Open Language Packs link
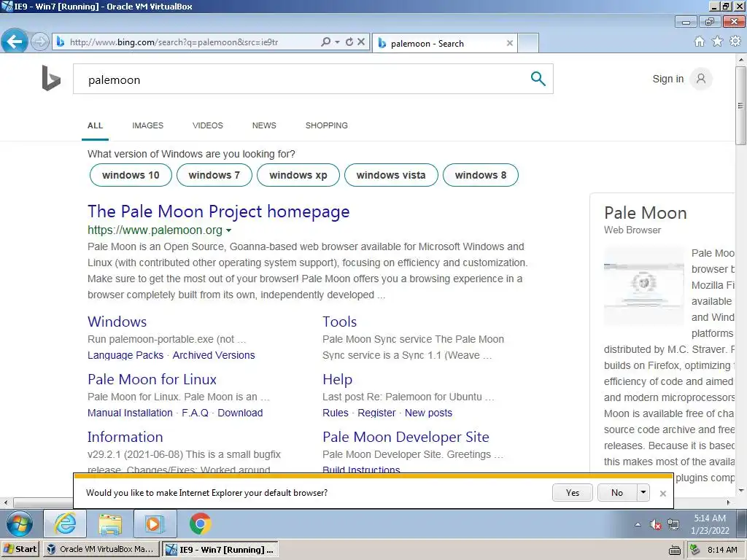Screen dimensions: 747x560 pyautogui.click(x=125, y=355)
